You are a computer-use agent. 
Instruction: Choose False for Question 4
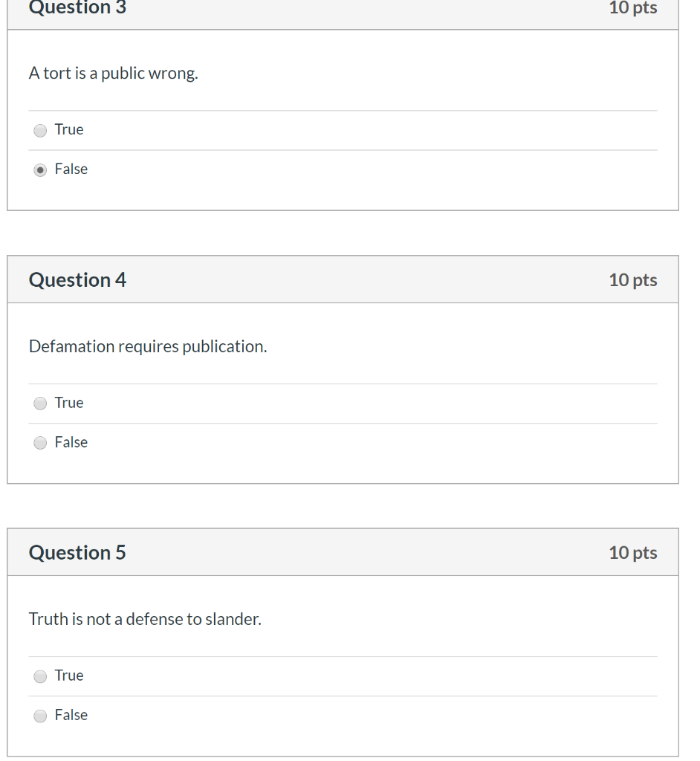[39, 443]
